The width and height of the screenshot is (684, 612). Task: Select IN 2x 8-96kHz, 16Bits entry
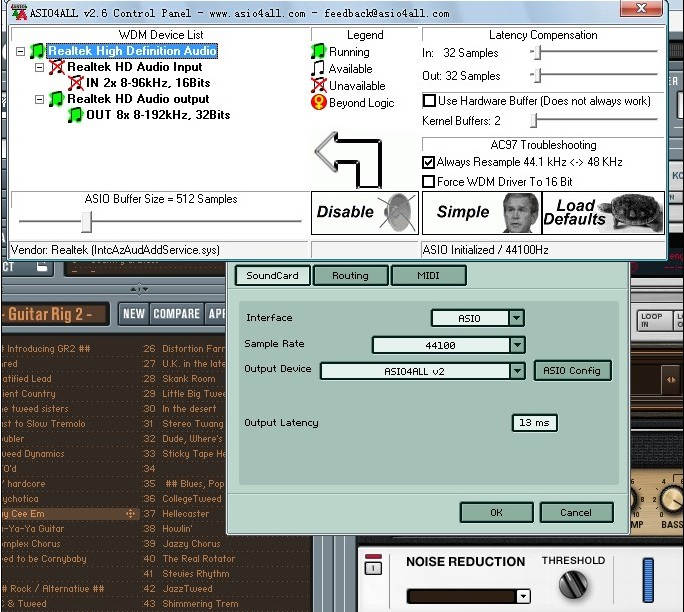tap(148, 83)
